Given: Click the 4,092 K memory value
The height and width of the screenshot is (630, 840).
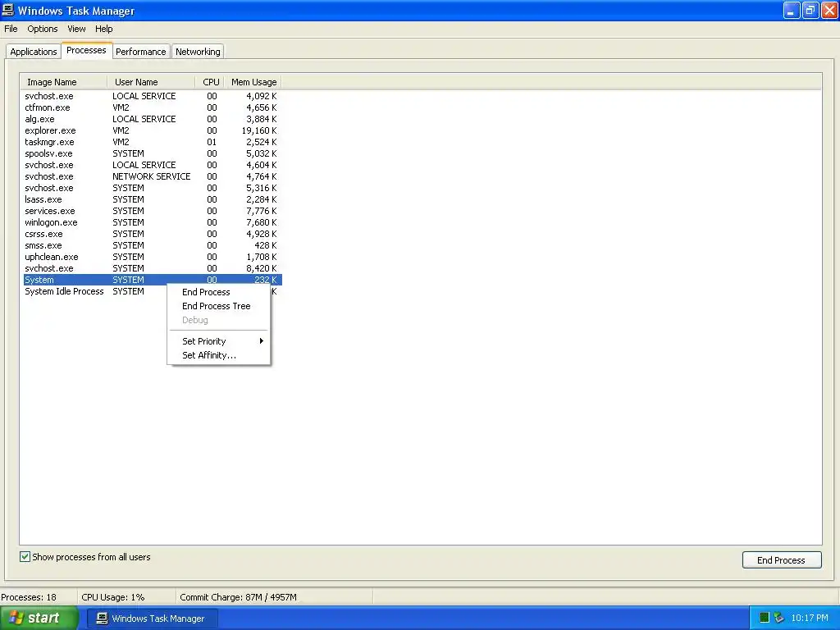Looking at the screenshot, I should (262, 97).
